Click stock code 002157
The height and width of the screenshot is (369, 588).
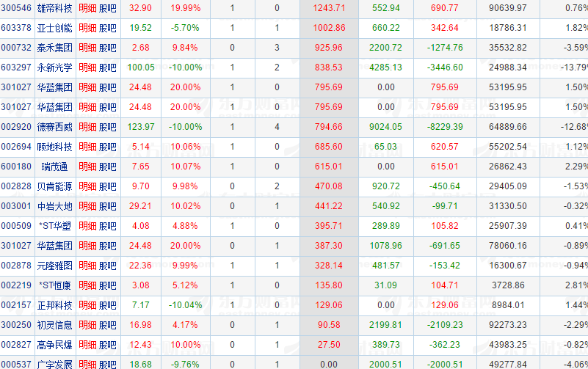[15, 305]
